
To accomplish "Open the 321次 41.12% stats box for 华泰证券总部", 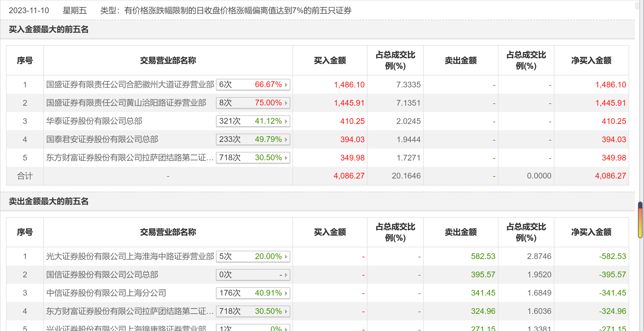I will point(253,121).
